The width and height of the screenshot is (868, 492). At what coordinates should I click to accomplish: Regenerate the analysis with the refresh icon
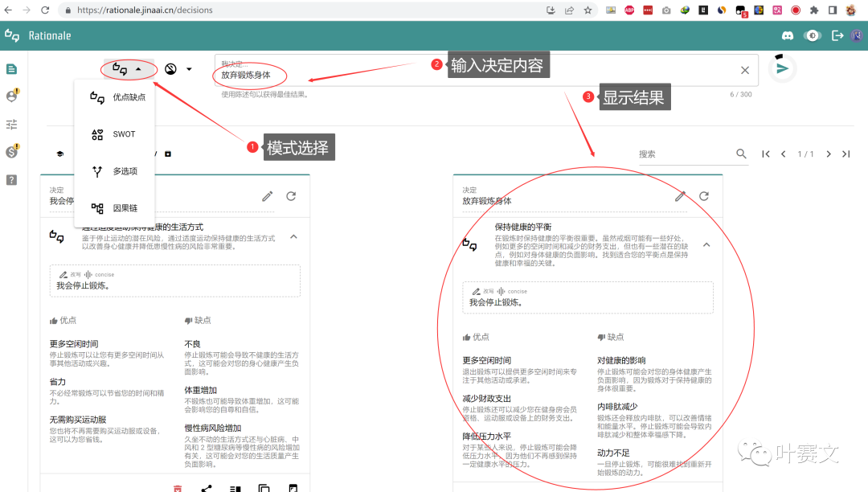(704, 195)
